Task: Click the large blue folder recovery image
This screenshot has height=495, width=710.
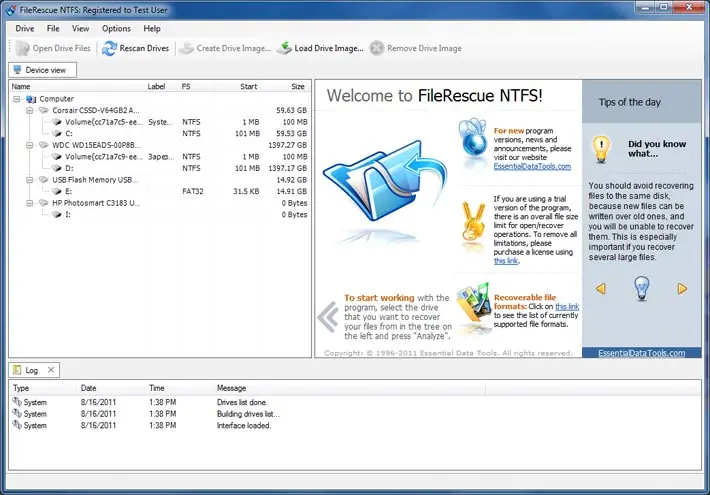Action: pyautogui.click(x=385, y=180)
